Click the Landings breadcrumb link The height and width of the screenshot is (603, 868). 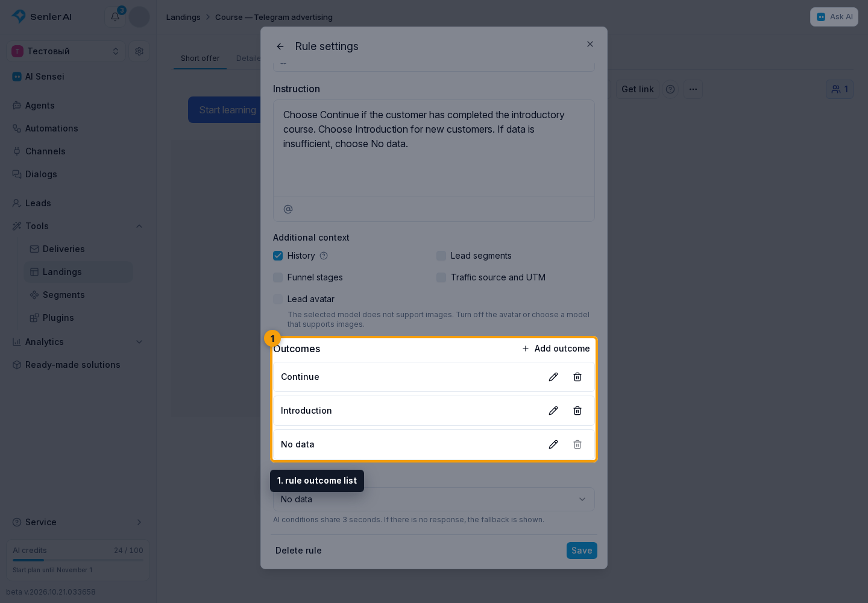click(x=183, y=17)
